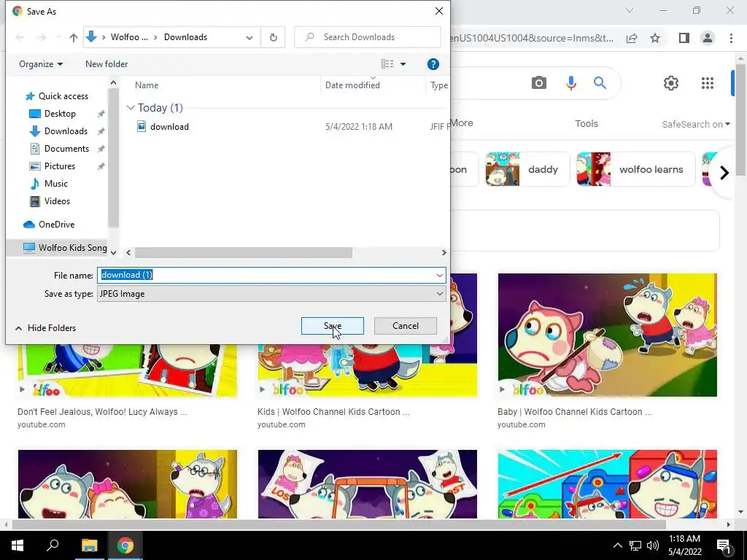
Task: Open the Help question mark button
Action: pos(433,64)
